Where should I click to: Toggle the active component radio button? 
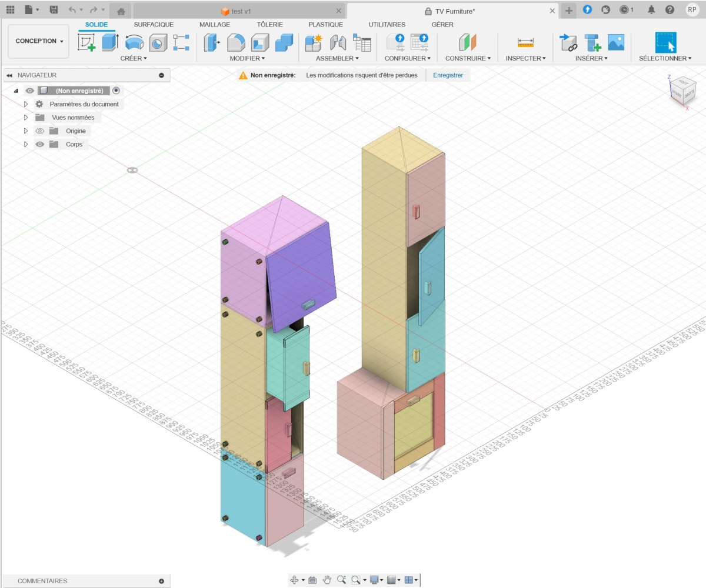[116, 91]
